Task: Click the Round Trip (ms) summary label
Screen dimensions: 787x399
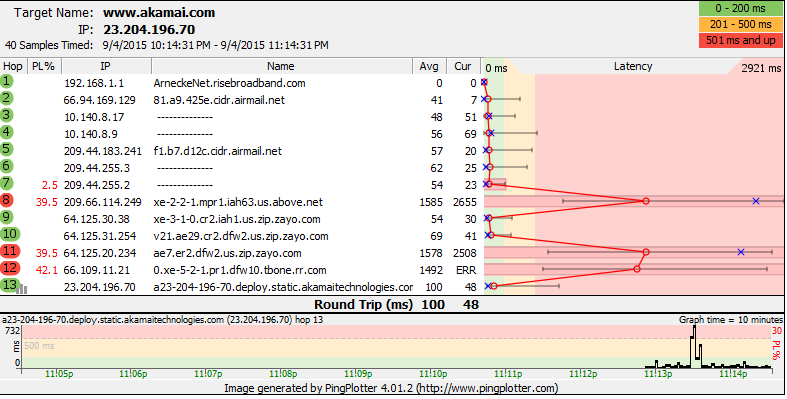Action: [363, 305]
